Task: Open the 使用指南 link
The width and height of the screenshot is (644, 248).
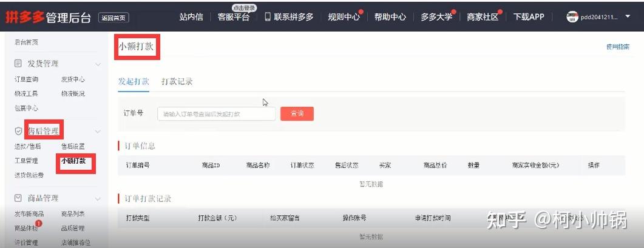Action: [618, 47]
